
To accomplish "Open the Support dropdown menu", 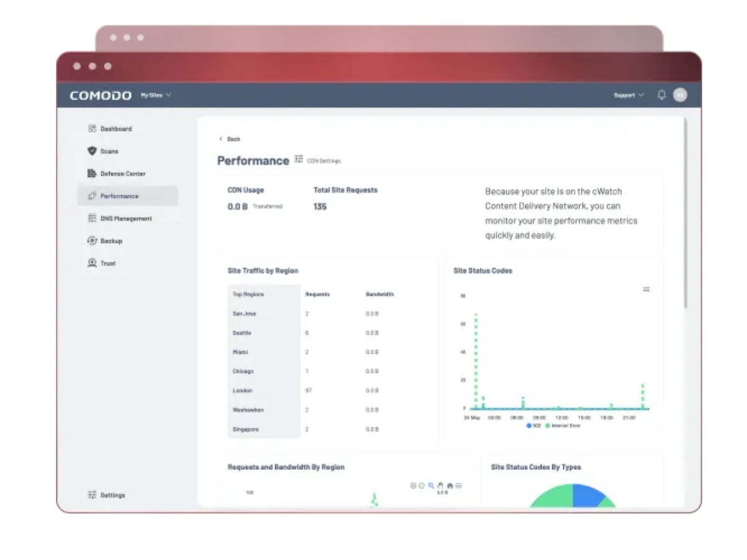I will (629, 95).
